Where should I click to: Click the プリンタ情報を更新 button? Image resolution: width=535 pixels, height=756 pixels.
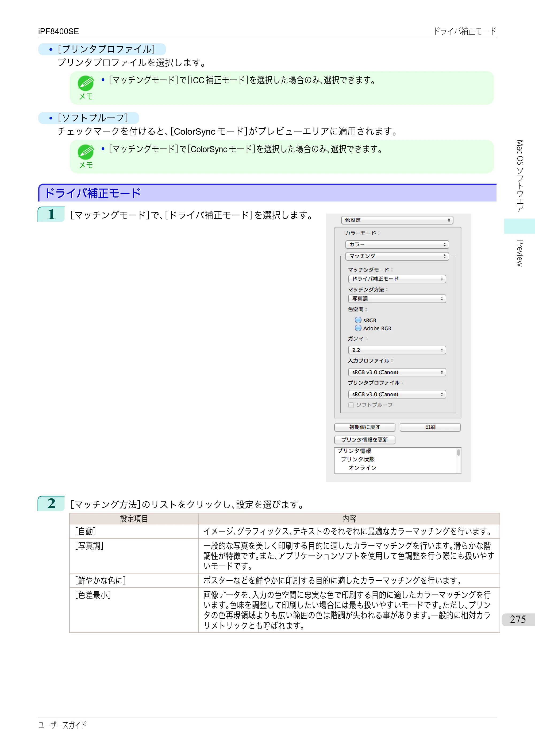click(x=365, y=440)
